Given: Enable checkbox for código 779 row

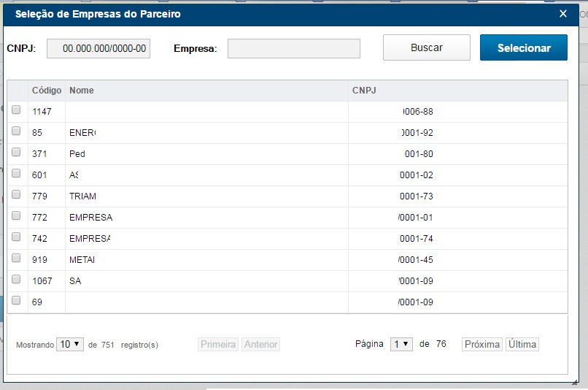Looking at the screenshot, I should (x=16, y=194).
